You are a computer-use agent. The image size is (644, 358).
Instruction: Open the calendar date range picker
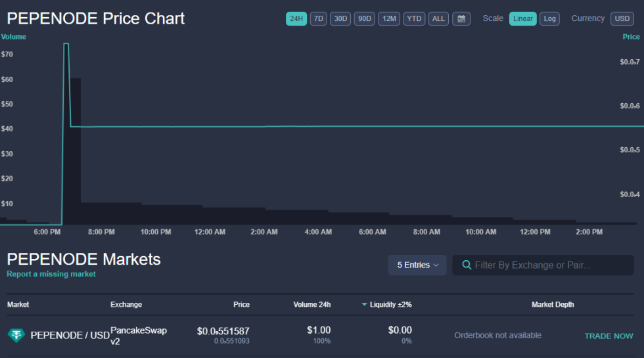pyautogui.click(x=461, y=18)
